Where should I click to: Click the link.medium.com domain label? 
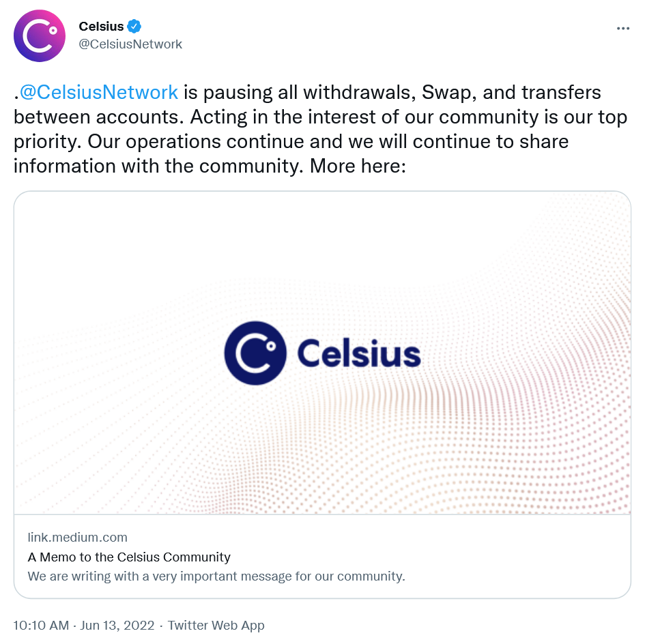pos(77,537)
